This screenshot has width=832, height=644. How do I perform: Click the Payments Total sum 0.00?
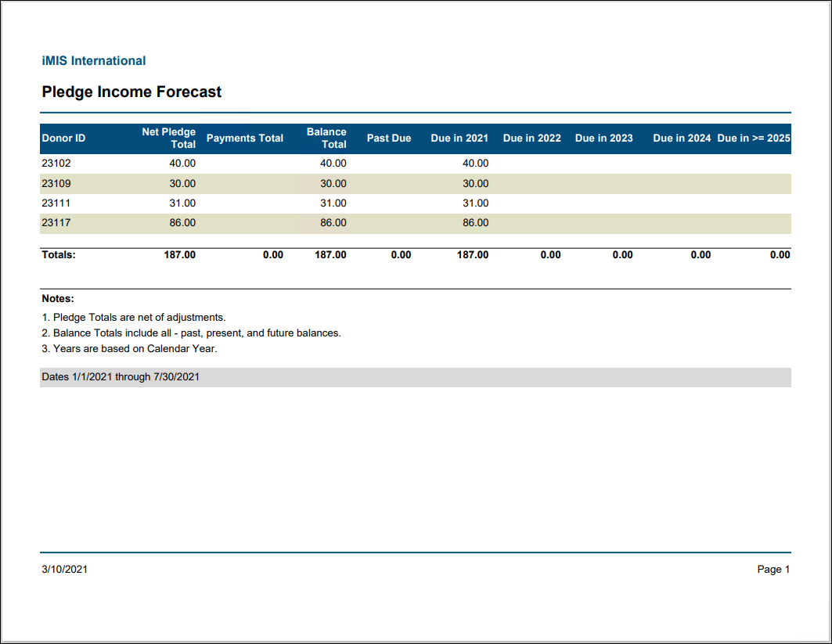point(272,254)
